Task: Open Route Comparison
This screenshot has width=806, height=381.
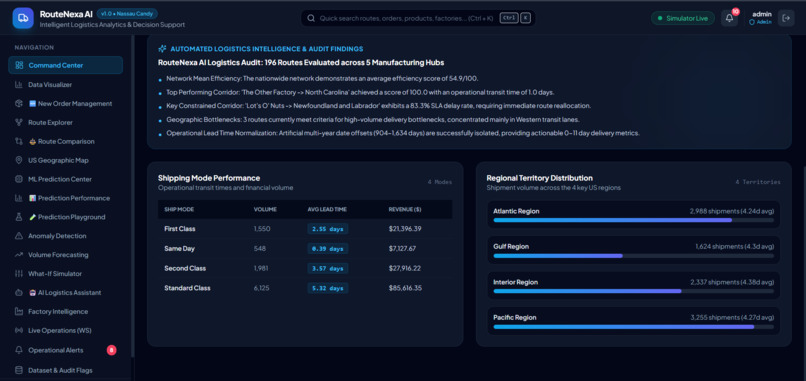Action: coord(65,141)
